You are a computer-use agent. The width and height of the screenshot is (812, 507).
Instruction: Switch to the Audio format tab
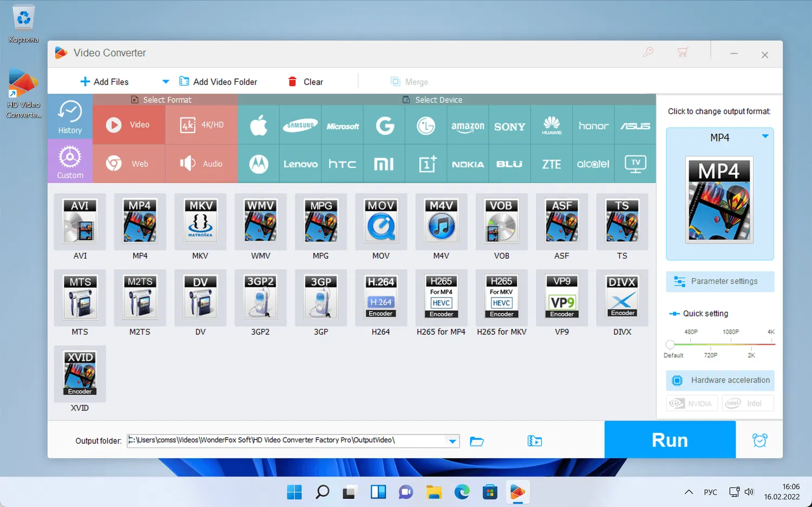click(x=201, y=163)
